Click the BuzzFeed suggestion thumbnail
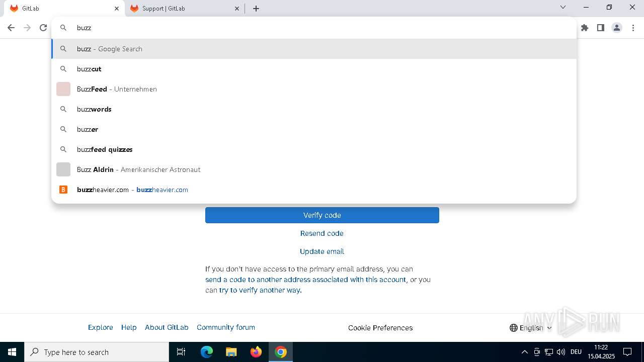 [63, 89]
